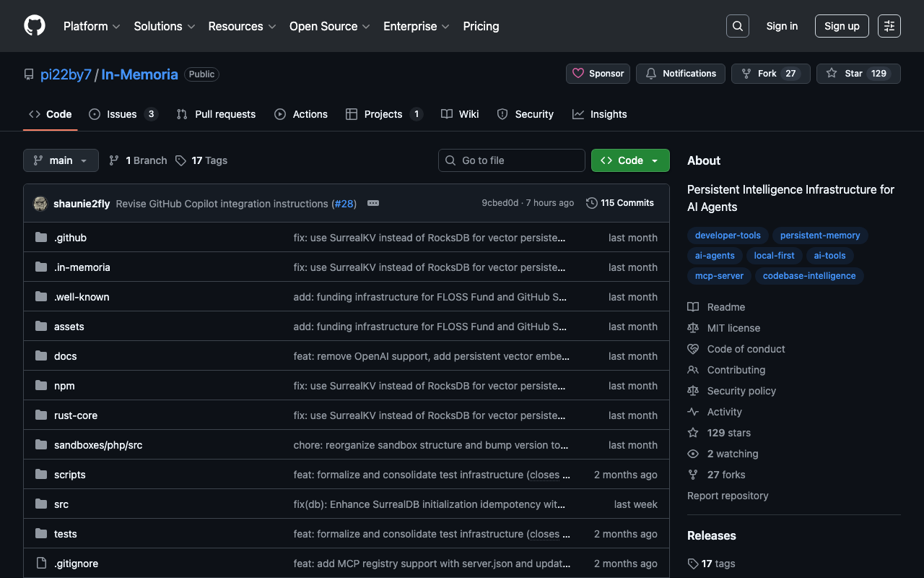Click the GitHub logo icon
Image resolution: width=924 pixels, height=578 pixels.
(35, 26)
